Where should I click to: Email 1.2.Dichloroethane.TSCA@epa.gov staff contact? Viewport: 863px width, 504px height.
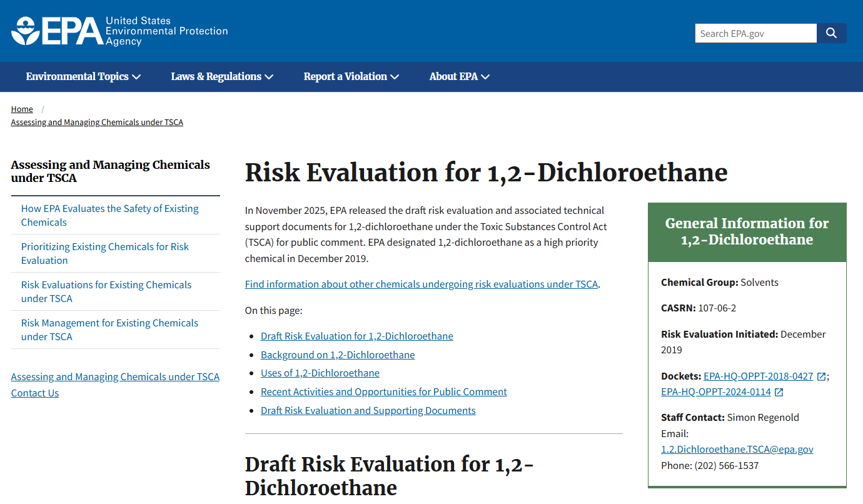point(737,449)
